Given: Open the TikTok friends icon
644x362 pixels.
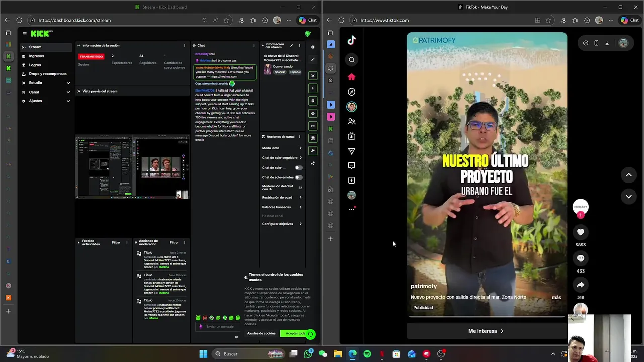Looking at the screenshot, I should pos(352,121).
